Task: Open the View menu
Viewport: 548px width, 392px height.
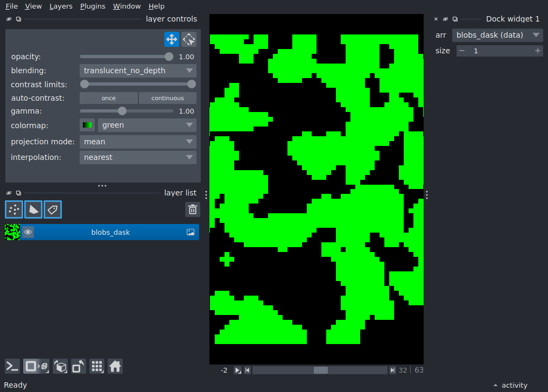Action: (x=33, y=6)
